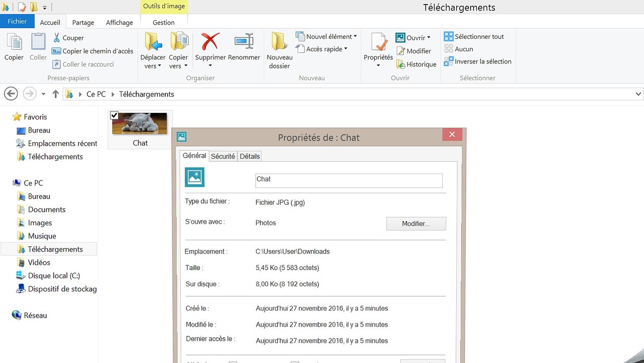
Task: Click Coller le raccourci
Action: 83,64
